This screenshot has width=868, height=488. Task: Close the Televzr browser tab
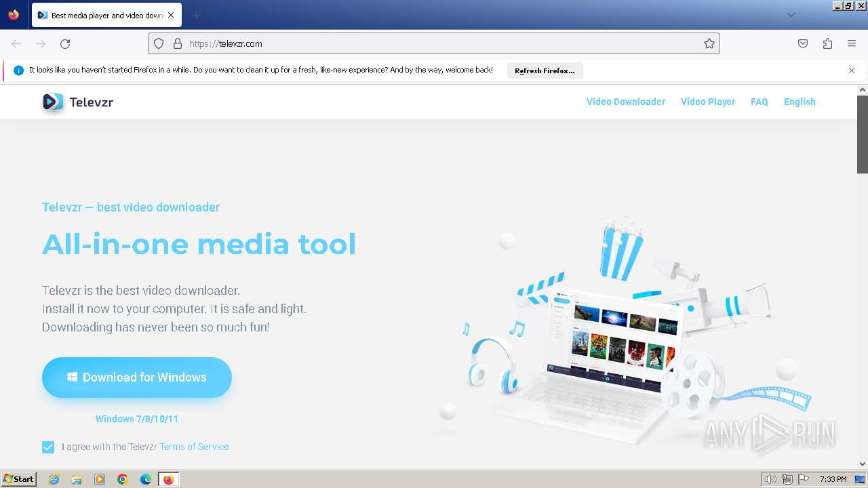click(x=171, y=15)
